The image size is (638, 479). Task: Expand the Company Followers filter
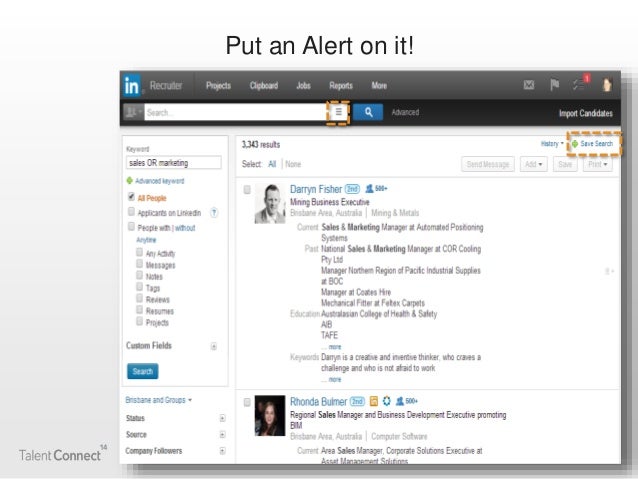222,451
